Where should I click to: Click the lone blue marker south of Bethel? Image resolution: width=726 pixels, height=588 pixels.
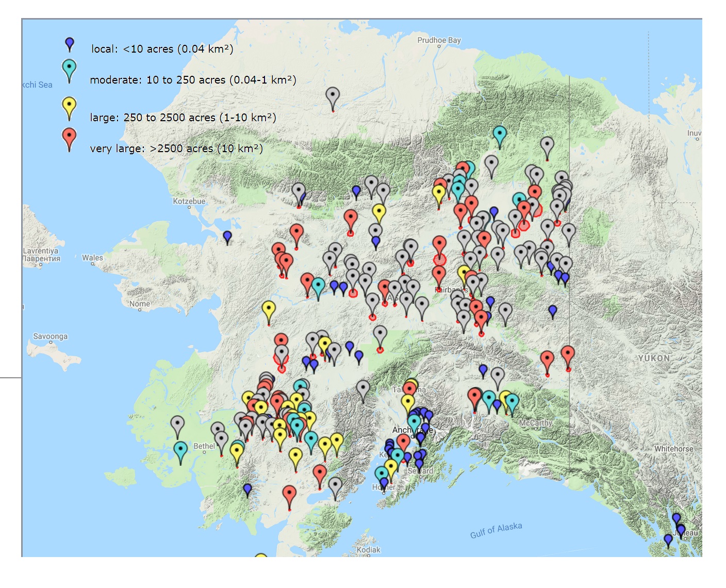(247, 490)
